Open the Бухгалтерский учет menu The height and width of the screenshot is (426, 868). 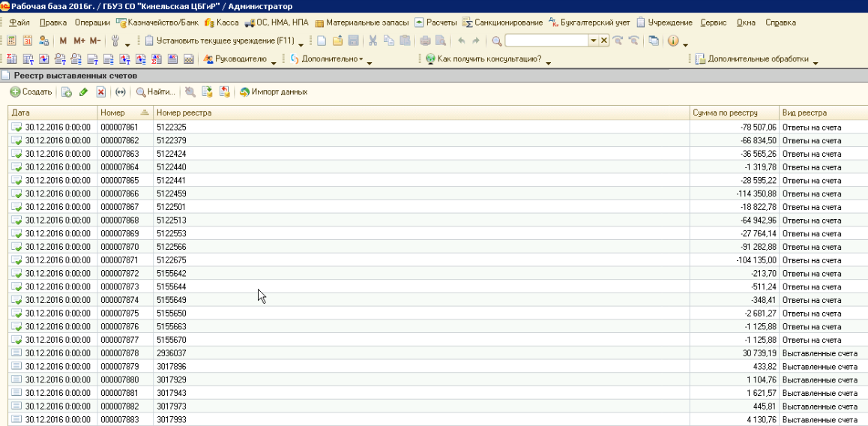click(x=589, y=22)
